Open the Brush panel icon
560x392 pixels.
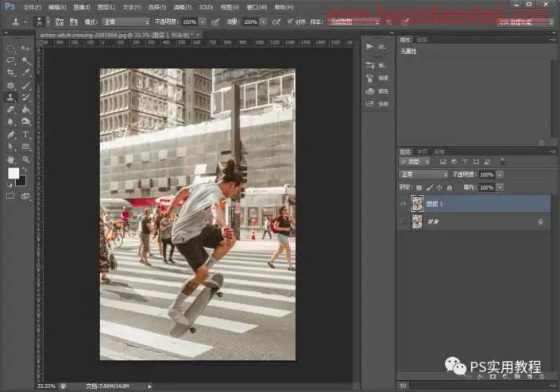[369, 78]
